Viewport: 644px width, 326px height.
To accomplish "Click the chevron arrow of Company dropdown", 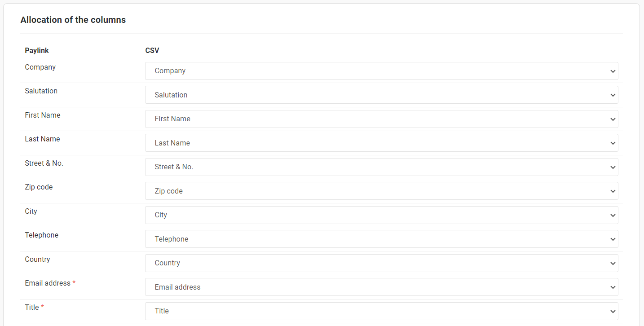I will [613, 71].
